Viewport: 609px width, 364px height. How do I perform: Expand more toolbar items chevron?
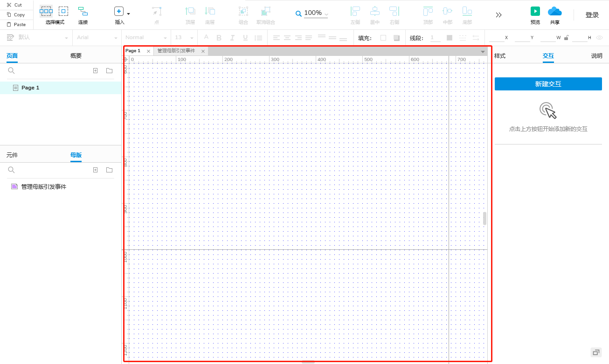(x=499, y=15)
